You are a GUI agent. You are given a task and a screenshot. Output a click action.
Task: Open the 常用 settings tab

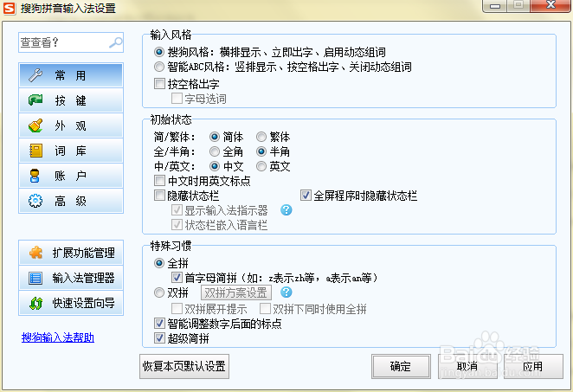tap(71, 75)
